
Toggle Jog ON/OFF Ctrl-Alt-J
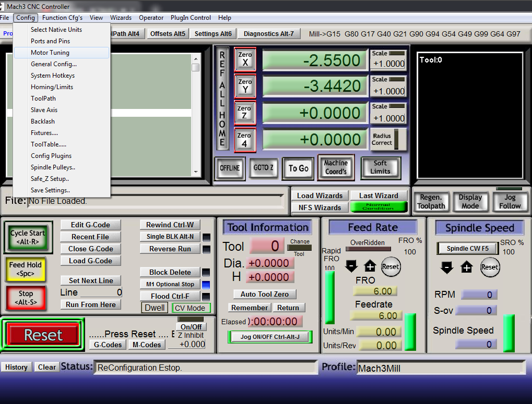(x=270, y=337)
